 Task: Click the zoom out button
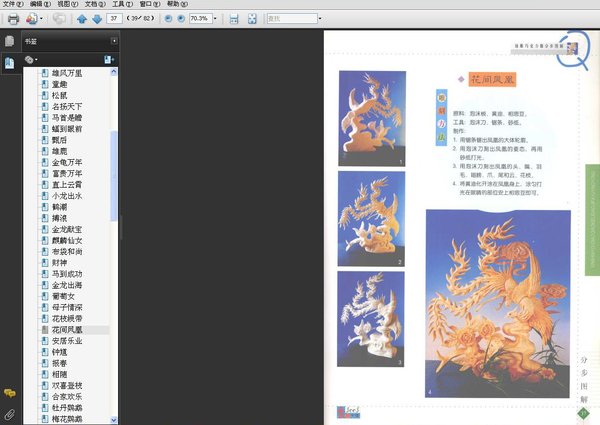tap(168, 18)
